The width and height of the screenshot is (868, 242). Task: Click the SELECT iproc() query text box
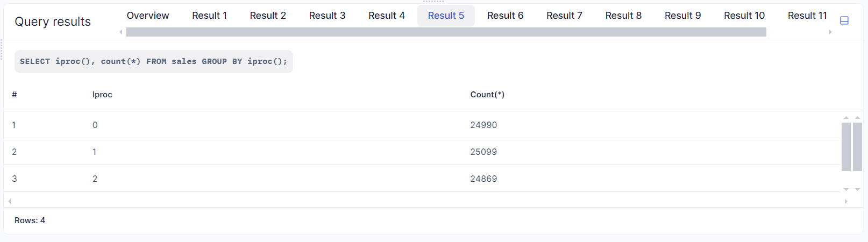click(x=154, y=61)
